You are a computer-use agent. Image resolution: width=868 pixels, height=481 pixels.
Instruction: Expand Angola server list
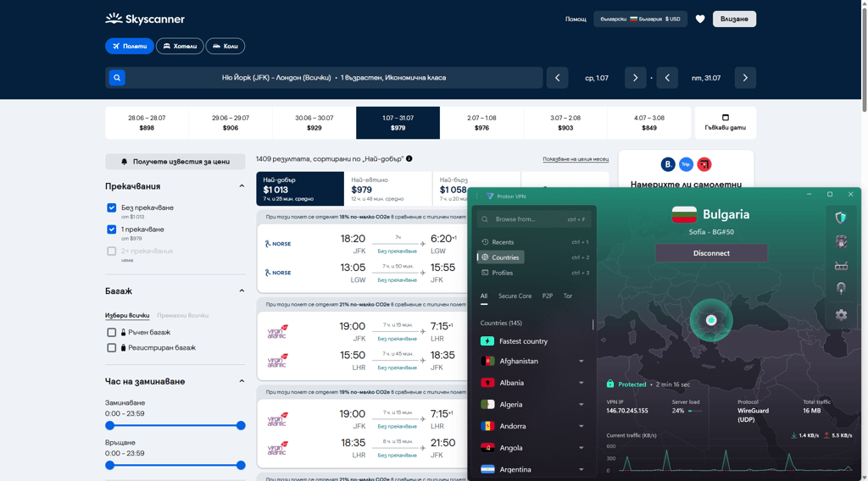581,448
